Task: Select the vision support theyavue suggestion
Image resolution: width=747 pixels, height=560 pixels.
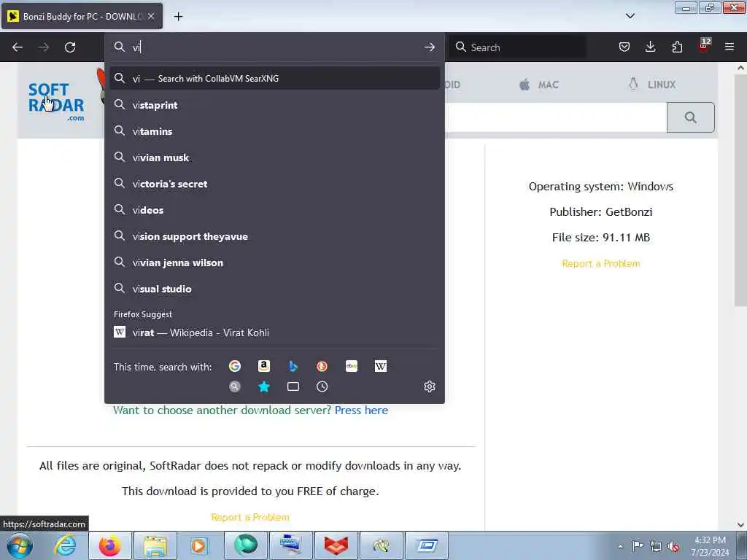Action: (x=274, y=236)
